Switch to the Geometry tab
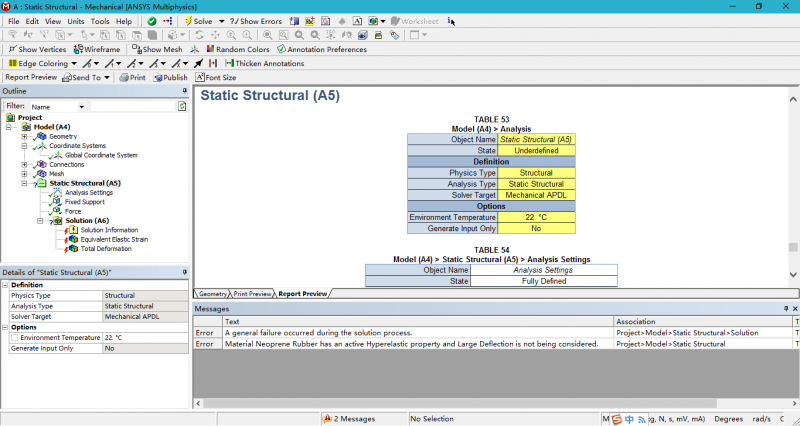This screenshot has width=800, height=426. click(x=213, y=294)
